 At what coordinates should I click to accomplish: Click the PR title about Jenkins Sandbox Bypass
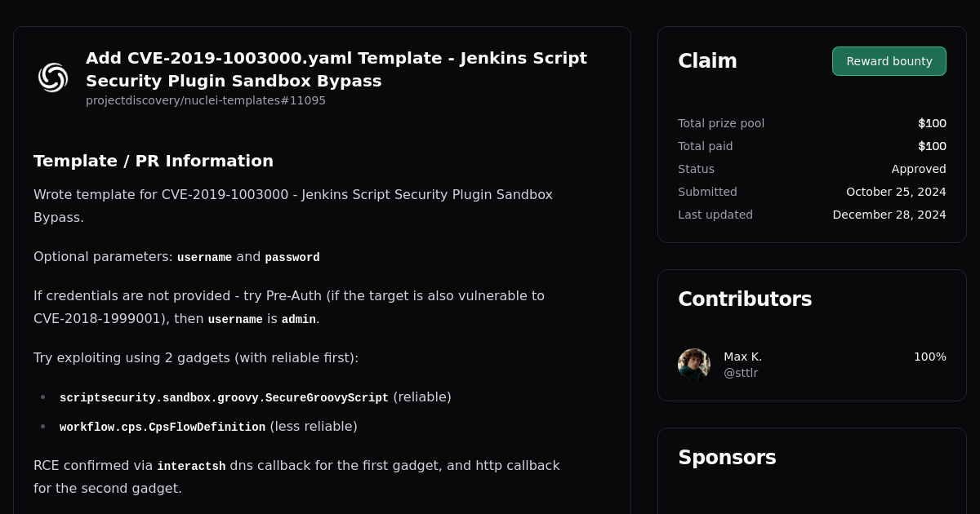336,69
